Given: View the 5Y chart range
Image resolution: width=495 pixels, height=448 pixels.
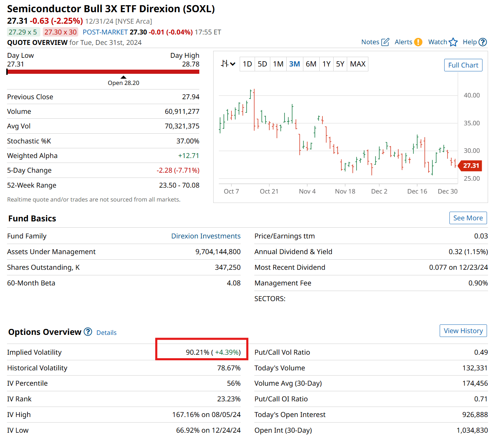Looking at the screenshot, I should click(340, 64).
